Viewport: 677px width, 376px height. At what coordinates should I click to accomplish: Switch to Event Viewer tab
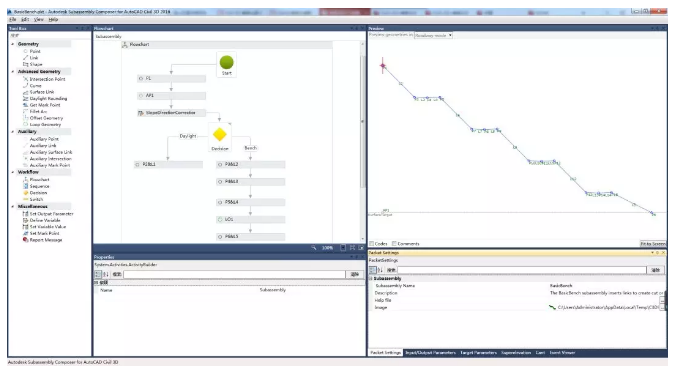coord(562,353)
